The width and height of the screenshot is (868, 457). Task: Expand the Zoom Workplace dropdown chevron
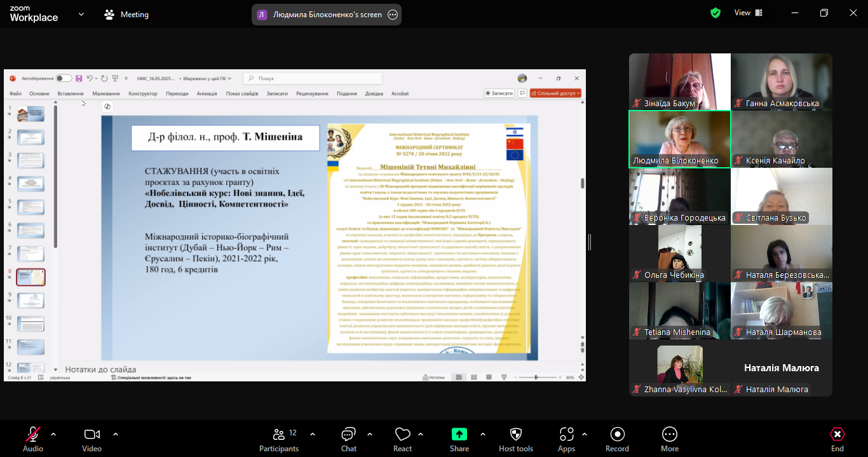coord(81,14)
